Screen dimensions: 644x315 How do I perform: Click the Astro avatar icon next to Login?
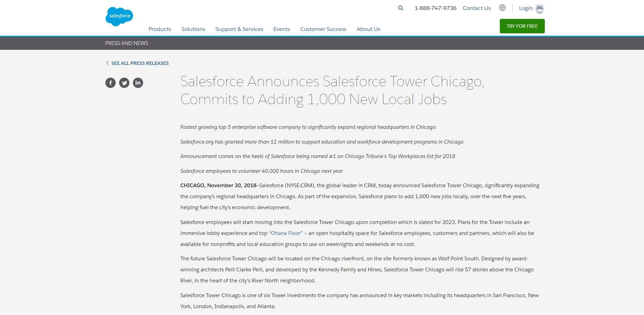[540, 9]
